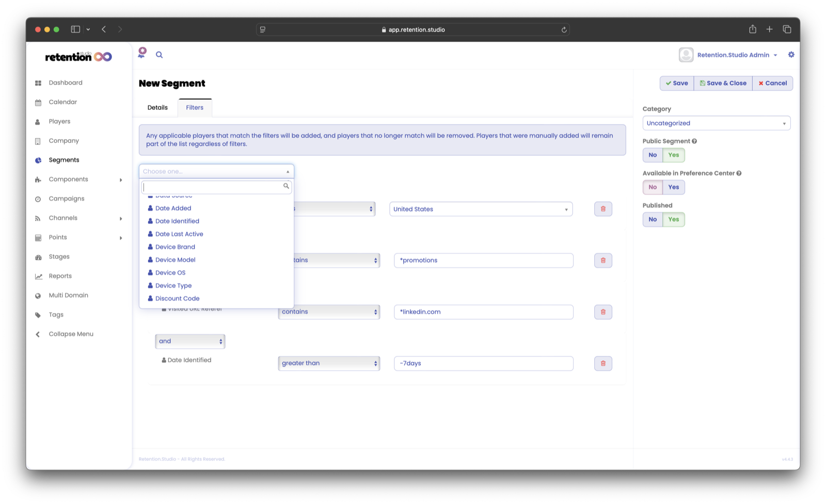826x504 pixels.
Task: Switch to the Filters tab
Action: 195,108
